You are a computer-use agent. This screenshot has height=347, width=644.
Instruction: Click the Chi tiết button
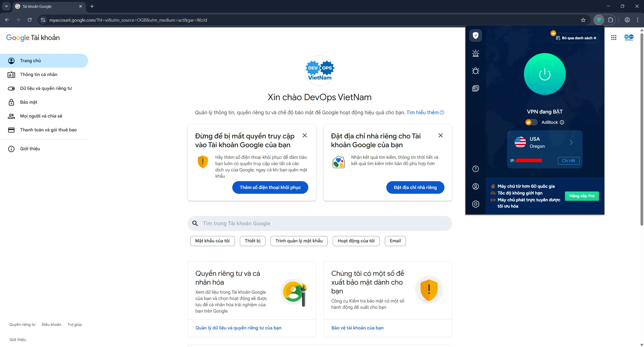pyautogui.click(x=569, y=161)
